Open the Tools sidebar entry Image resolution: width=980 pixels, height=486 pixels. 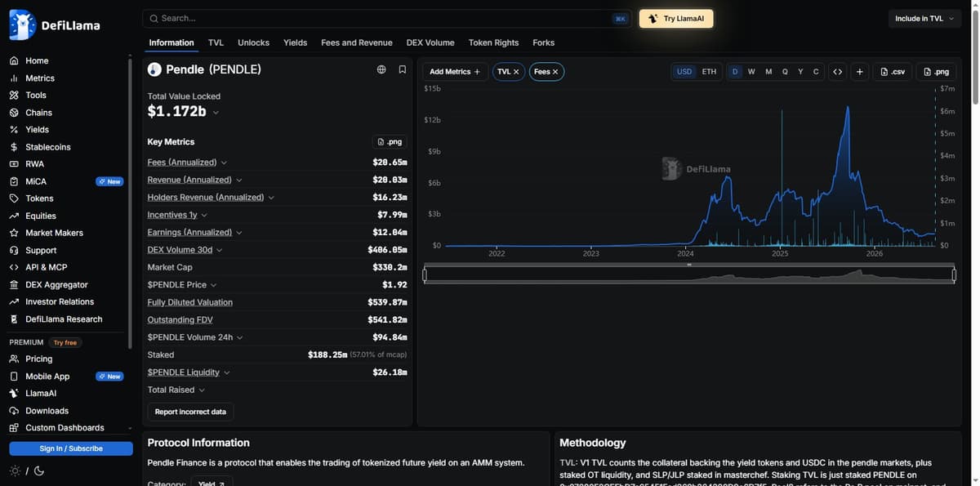pyautogui.click(x=35, y=96)
